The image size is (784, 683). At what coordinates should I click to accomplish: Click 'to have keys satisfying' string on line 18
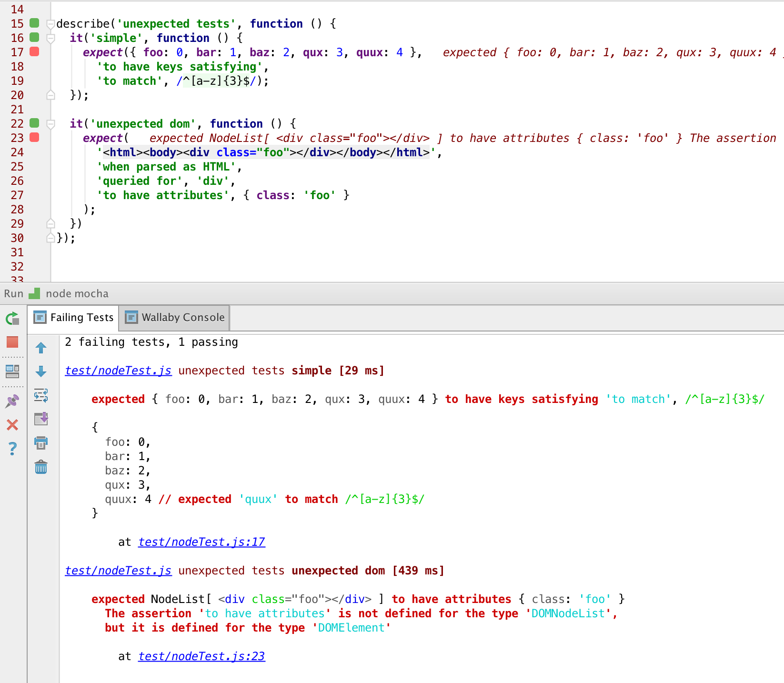(x=180, y=67)
